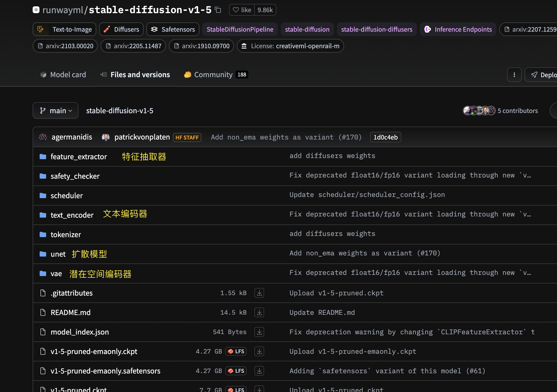Click the folder icon beside scheduler
This screenshot has width=557, height=392.
pyautogui.click(x=43, y=196)
